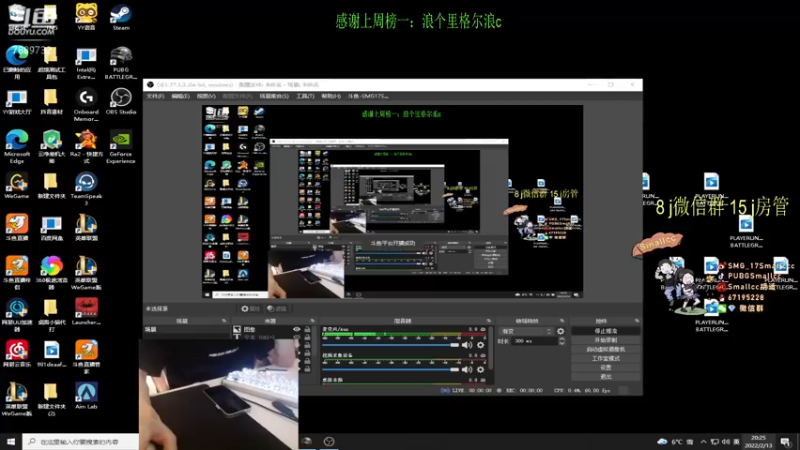This screenshot has height=450, width=800.
Task: Adjust the microphone volume slider in mixer
Action: point(391,345)
